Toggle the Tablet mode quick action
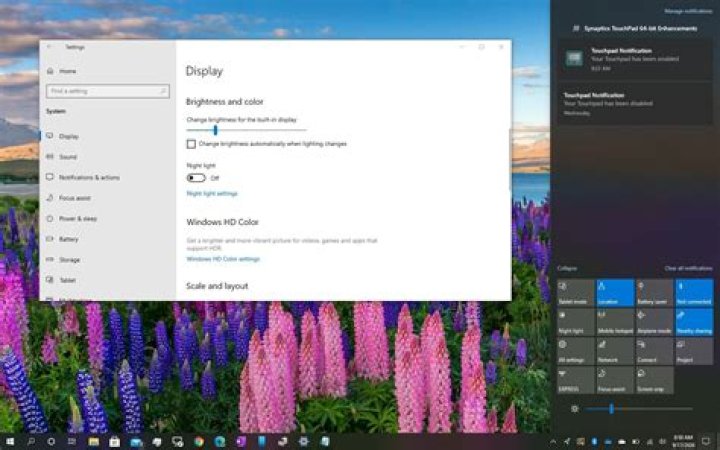The height and width of the screenshot is (450, 720). pyautogui.click(x=575, y=292)
